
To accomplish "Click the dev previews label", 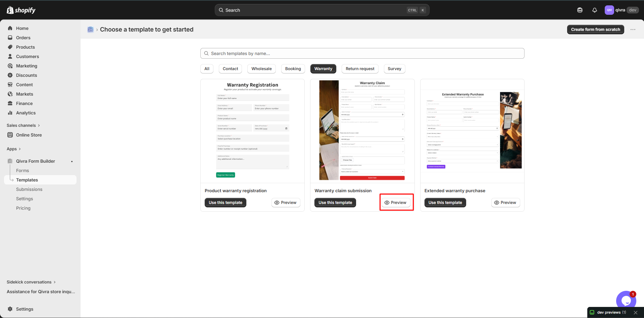I will click(609, 312).
